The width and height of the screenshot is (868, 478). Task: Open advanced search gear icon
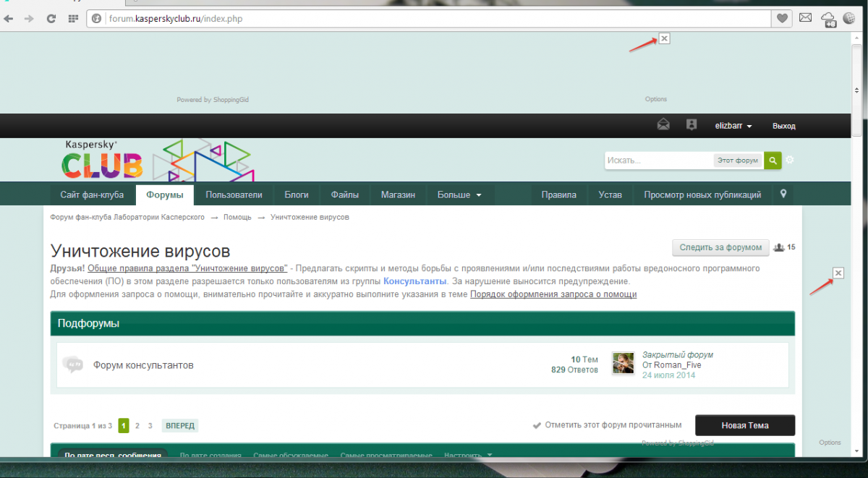tap(790, 160)
